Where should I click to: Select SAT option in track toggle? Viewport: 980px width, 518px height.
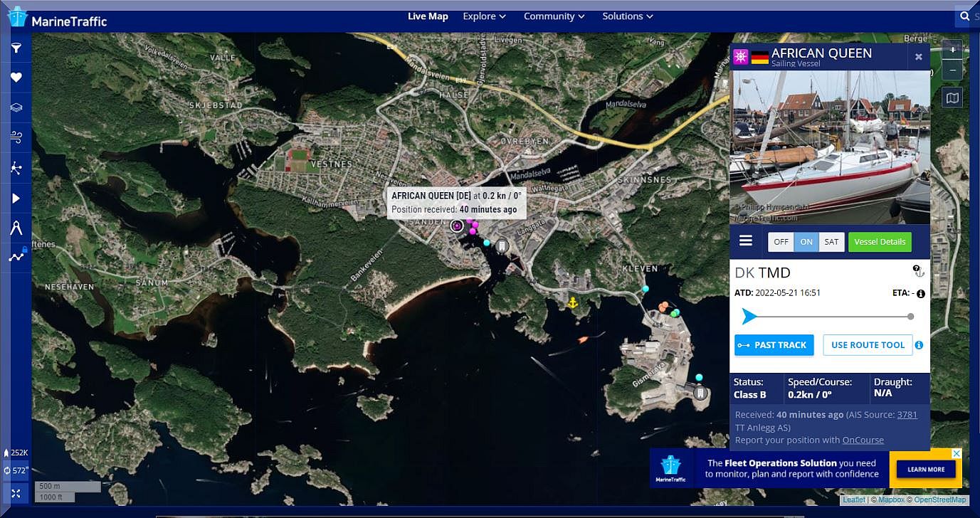tap(831, 242)
